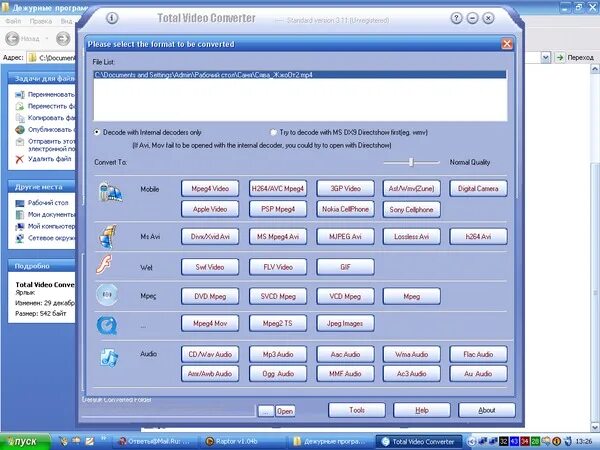Image resolution: width=600 pixels, height=450 pixels.
Task: Choose Swf Video format
Action: [x=210, y=267]
